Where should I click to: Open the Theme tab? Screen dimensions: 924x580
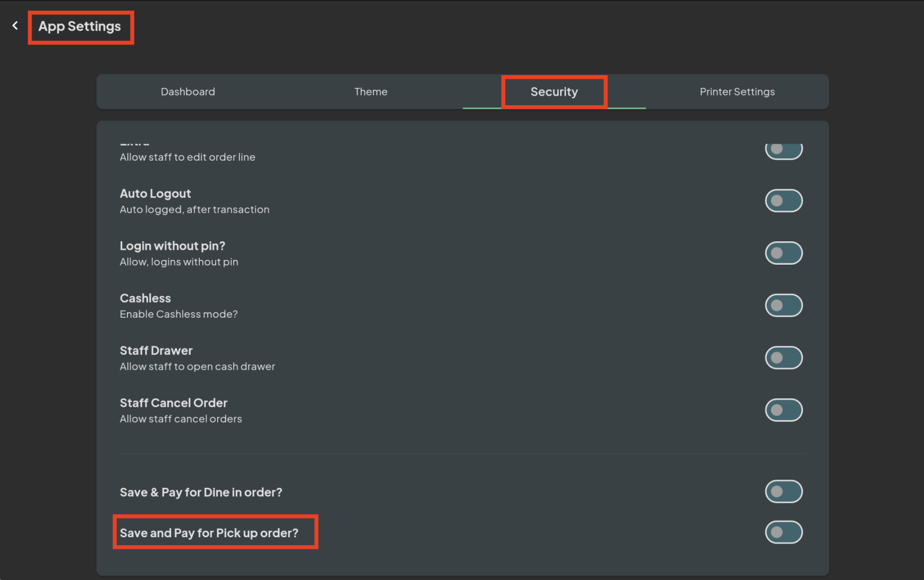[x=371, y=91]
